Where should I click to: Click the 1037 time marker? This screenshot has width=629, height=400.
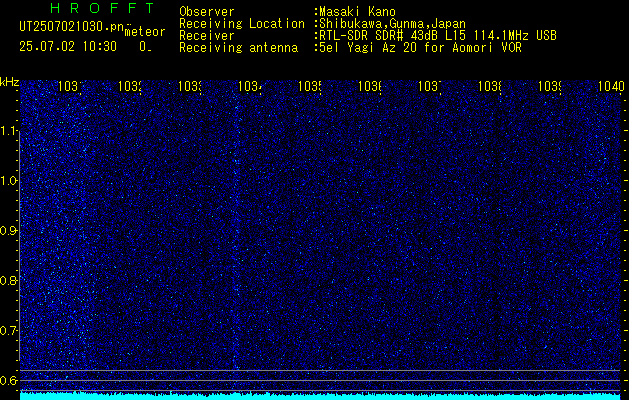click(430, 86)
